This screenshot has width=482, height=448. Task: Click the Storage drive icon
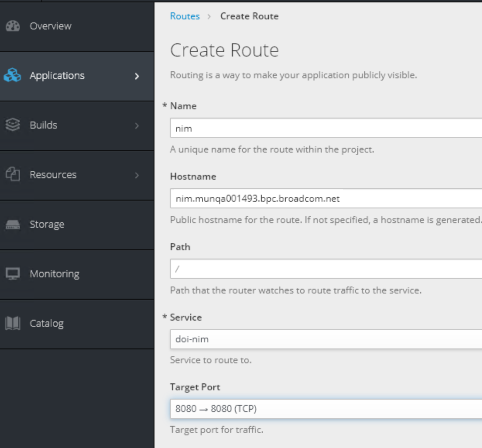click(13, 224)
